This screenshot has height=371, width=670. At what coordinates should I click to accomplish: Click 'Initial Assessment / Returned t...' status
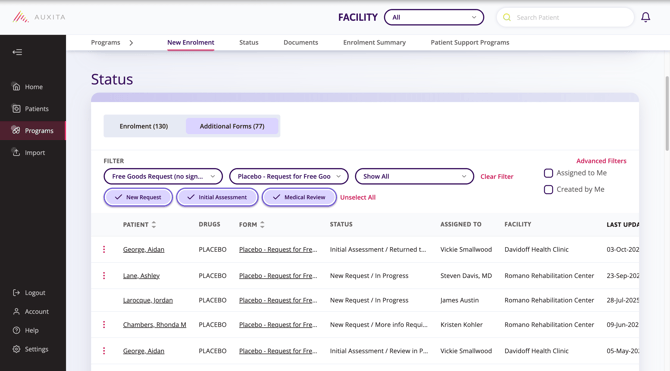coord(378,249)
